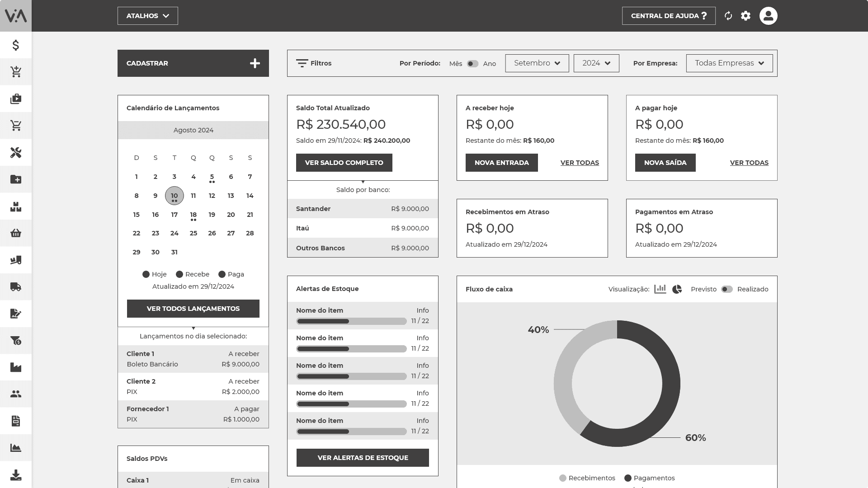
Task: Open the Setembro month dropdown
Action: (537, 63)
